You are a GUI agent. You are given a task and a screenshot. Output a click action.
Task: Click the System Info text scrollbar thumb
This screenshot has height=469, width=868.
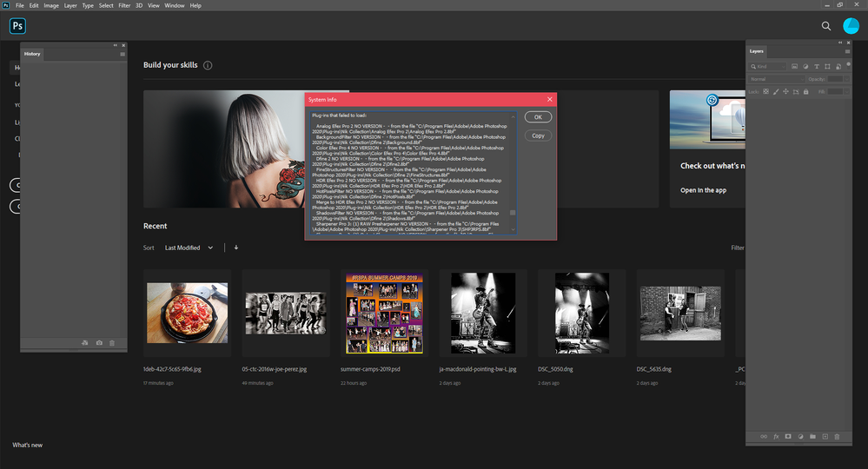(513, 213)
